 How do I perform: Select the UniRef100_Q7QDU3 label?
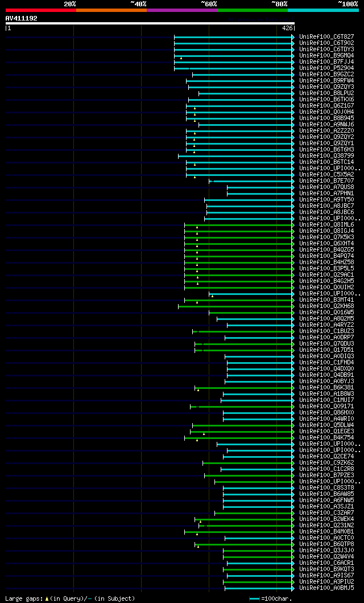click(327, 344)
